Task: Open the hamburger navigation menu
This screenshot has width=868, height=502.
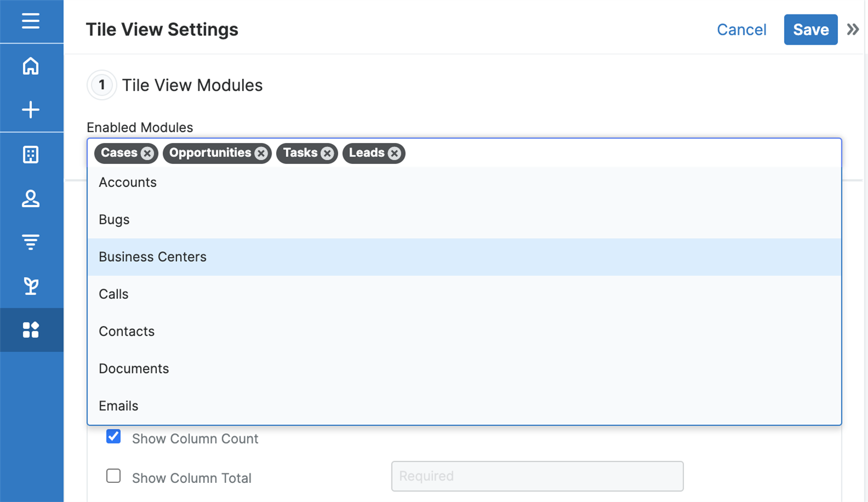Action: point(31,21)
